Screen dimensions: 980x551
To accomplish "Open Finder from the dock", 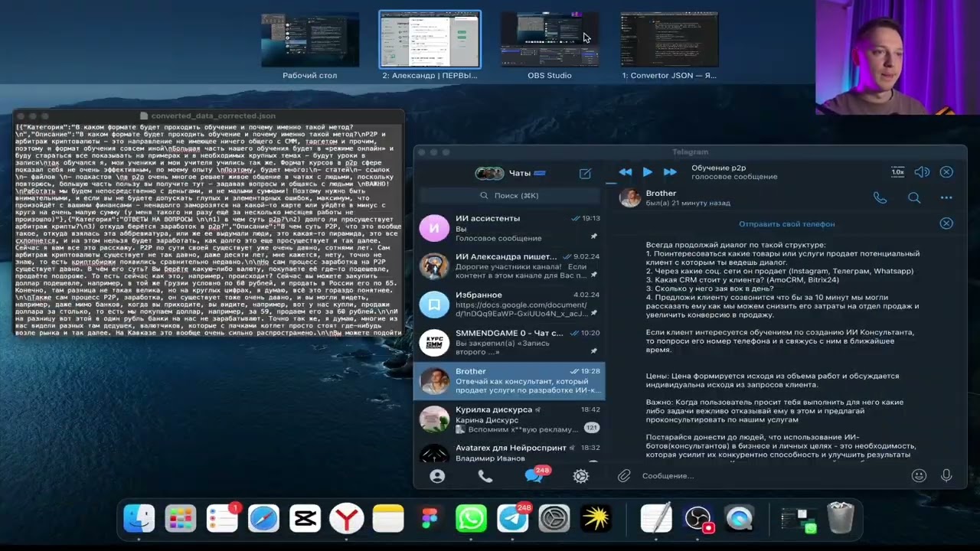I will 139,519.
